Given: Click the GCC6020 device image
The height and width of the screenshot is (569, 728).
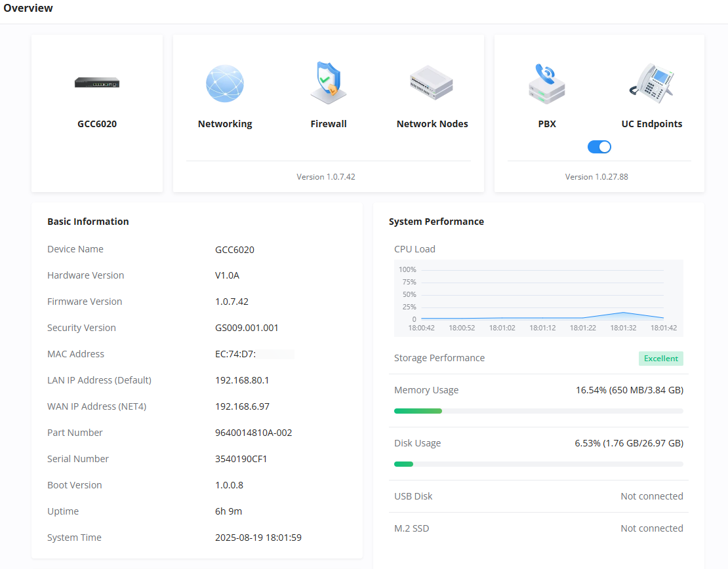Looking at the screenshot, I should point(97,83).
